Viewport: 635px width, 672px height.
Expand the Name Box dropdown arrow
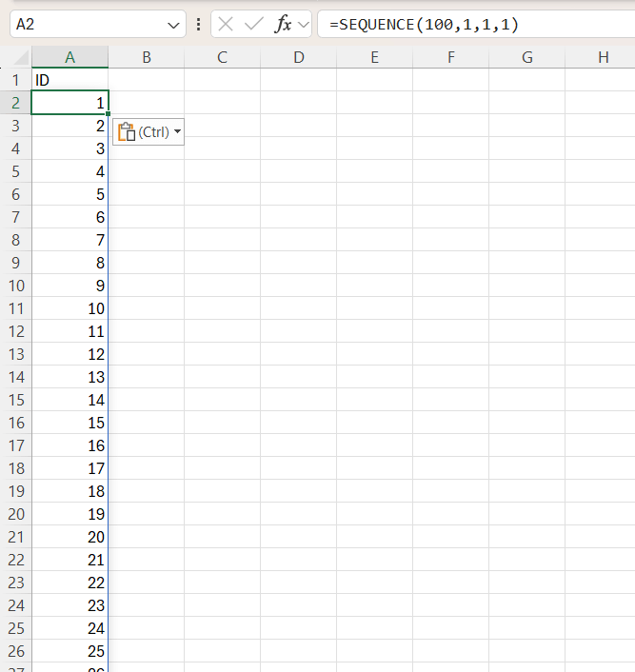point(174,25)
